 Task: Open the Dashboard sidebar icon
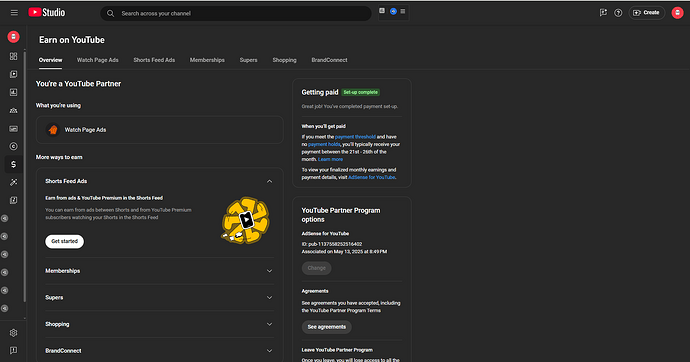(x=13, y=56)
